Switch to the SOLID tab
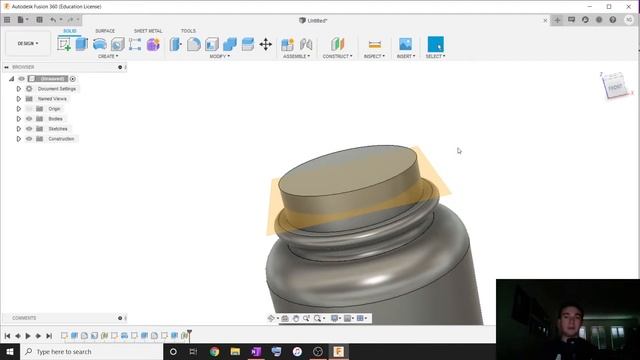 coord(70,31)
